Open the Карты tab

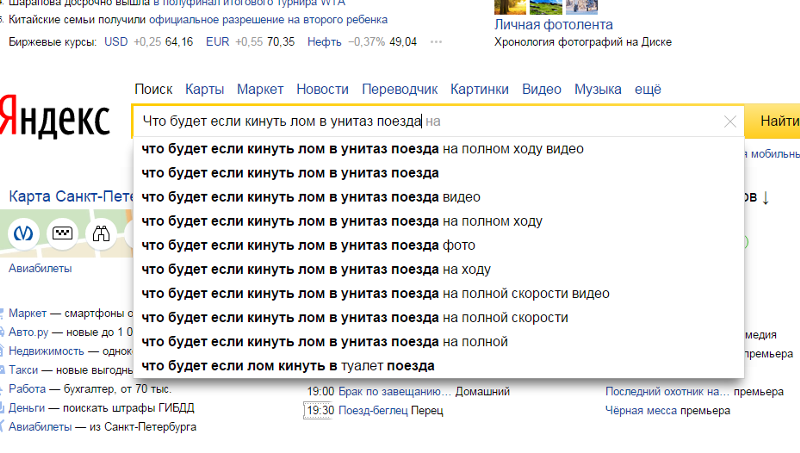coord(205,89)
